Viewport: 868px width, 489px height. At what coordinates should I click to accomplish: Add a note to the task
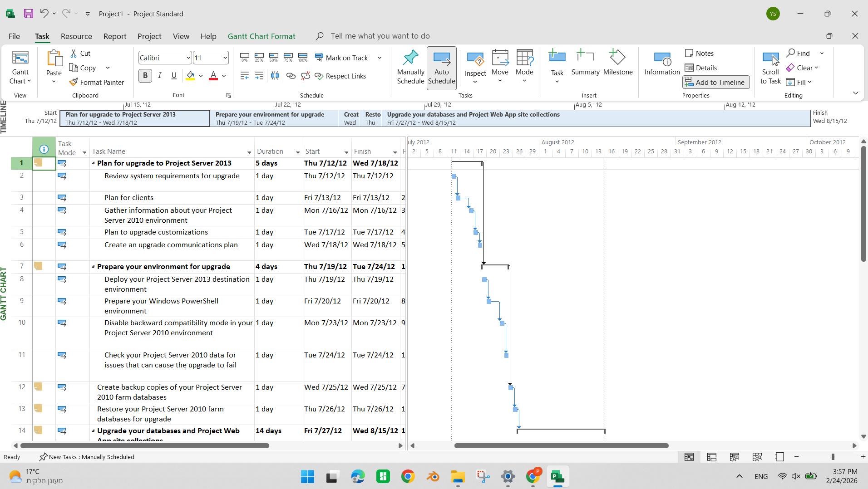tap(699, 53)
